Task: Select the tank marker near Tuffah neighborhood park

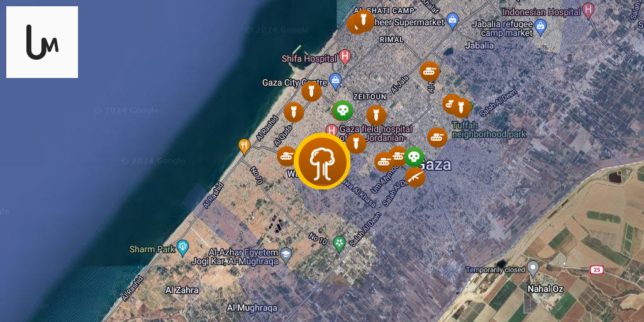Action: coord(437,137)
